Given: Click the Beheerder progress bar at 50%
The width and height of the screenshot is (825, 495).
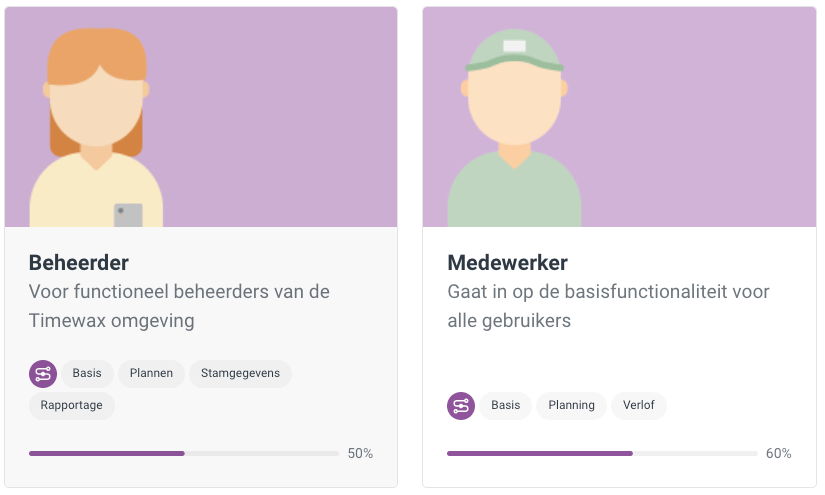Looking at the screenshot, I should (184, 453).
